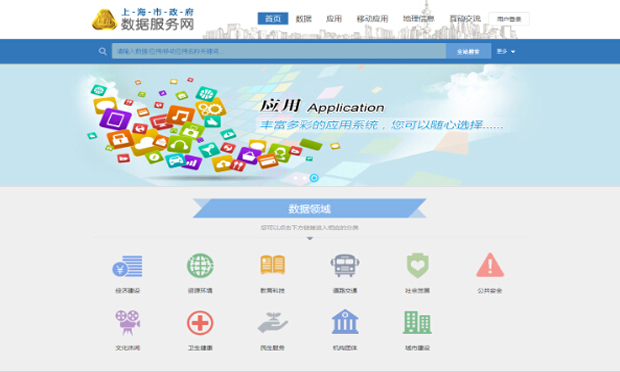
Task: Open the 公共安全 red warning triangle icon
Action: coord(490,265)
